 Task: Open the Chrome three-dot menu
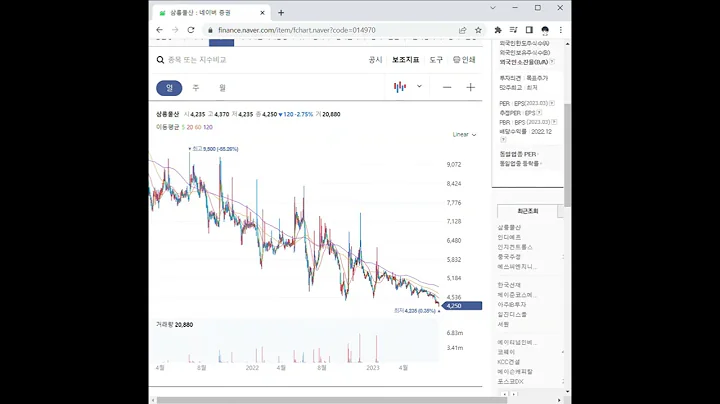(x=561, y=30)
